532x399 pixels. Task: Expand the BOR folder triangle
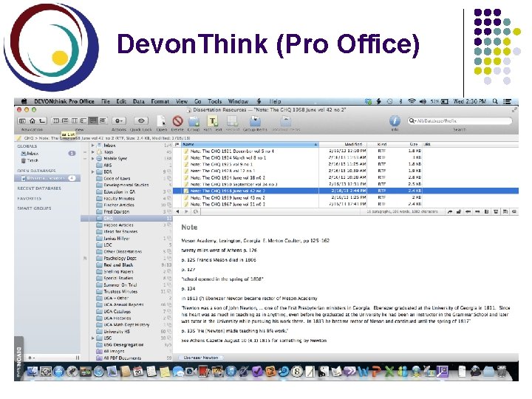92,171
